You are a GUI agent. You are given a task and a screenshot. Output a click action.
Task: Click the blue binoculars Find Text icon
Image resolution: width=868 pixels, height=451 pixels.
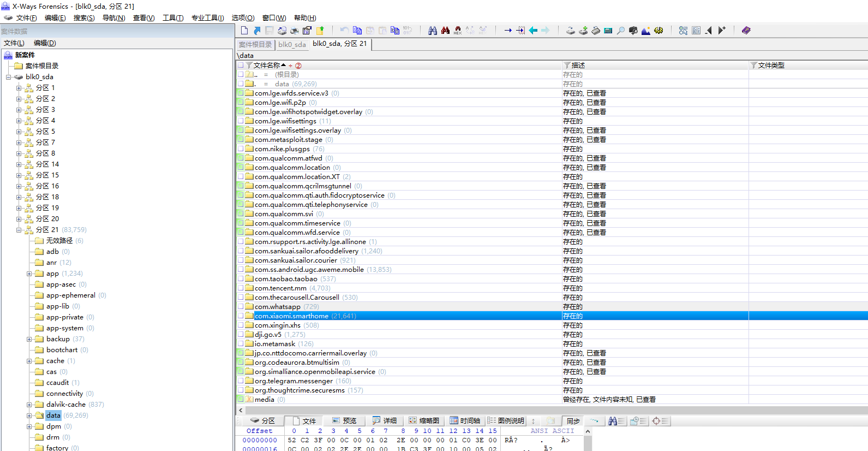(433, 31)
